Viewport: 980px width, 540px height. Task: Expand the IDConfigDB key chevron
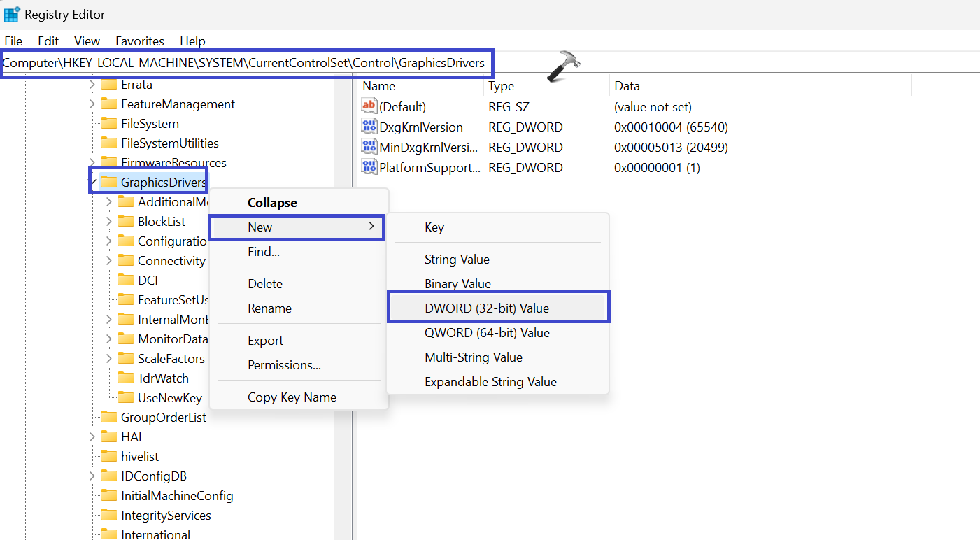[x=92, y=476]
